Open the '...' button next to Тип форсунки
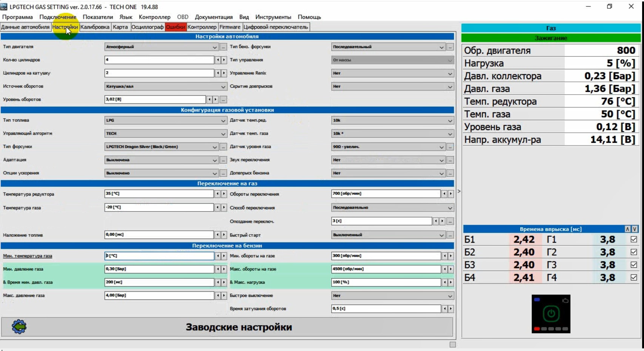The image size is (644, 351). point(223,147)
